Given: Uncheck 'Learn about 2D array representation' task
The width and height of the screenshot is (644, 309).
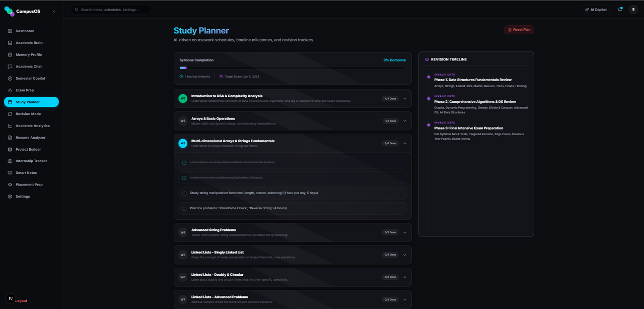Looking at the screenshot, I should [x=184, y=163].
